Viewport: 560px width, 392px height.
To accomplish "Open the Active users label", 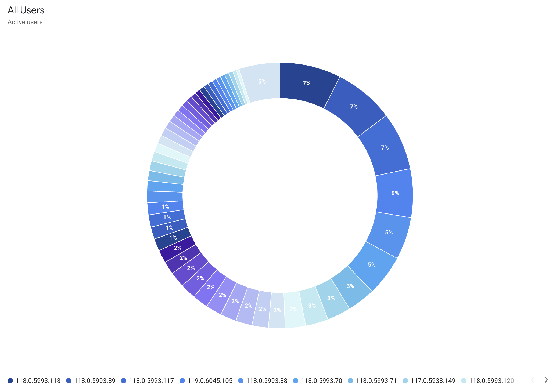I will pos(25,22).
